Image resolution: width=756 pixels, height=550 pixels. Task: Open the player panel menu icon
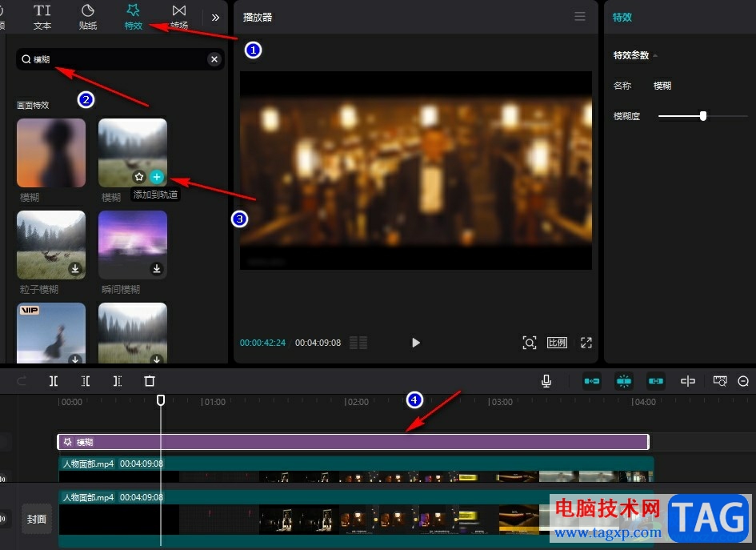(580, 17)
